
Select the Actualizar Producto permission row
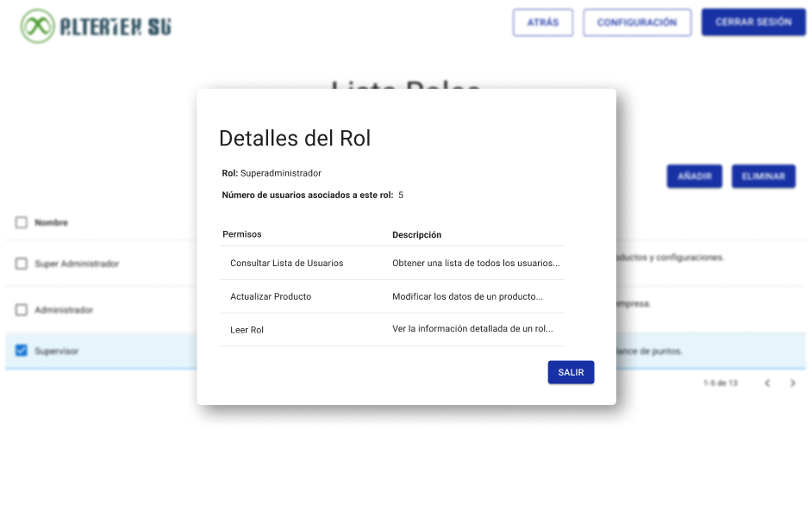(392, 296)
